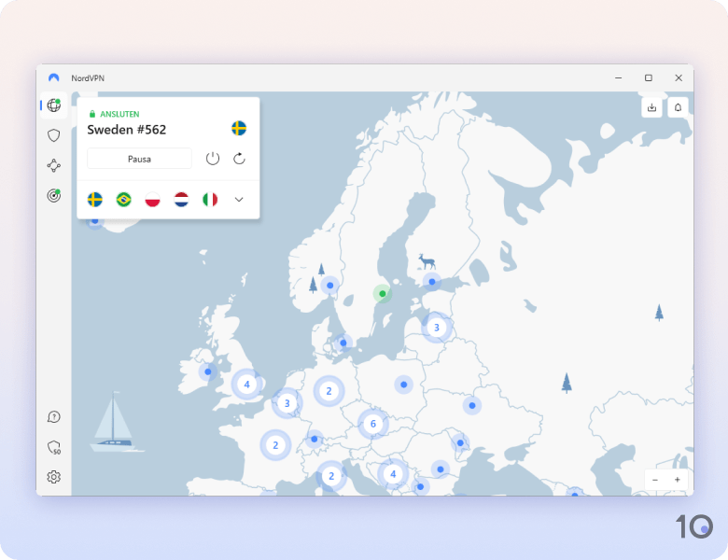Select the Brazil flag in recent connections
This screenshot has height=560, width=728.
pyautogui.click(x=124, y=200)
